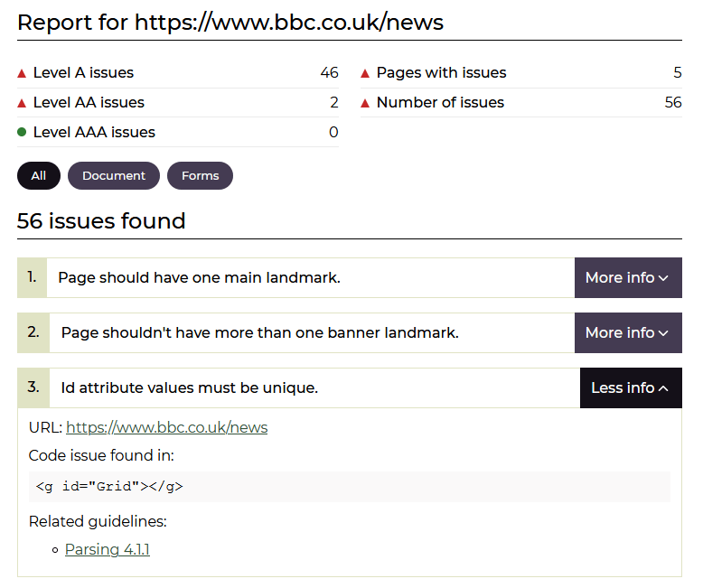Open the Parsing 4.1.1 guideline link

click(108, 549)
